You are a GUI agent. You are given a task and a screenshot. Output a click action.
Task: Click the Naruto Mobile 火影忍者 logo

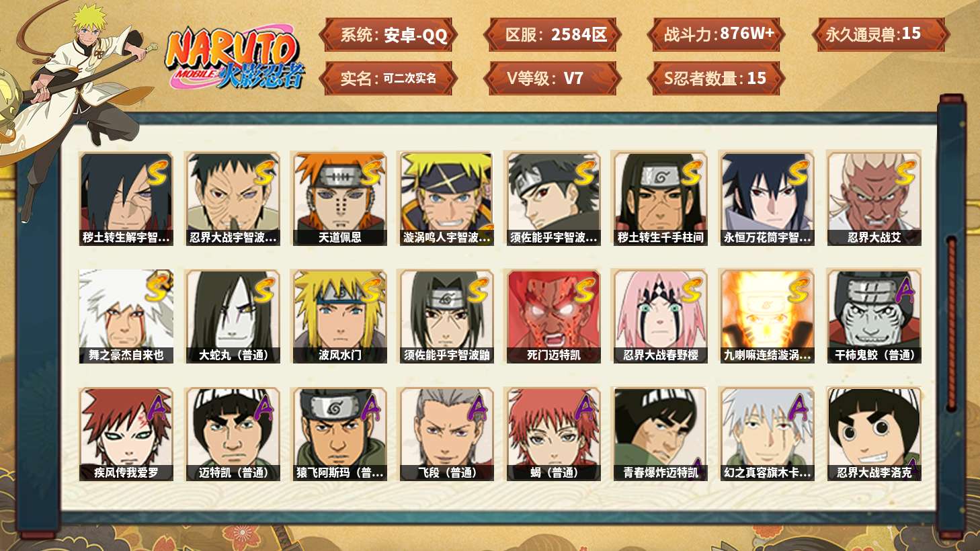click(235, 57)
